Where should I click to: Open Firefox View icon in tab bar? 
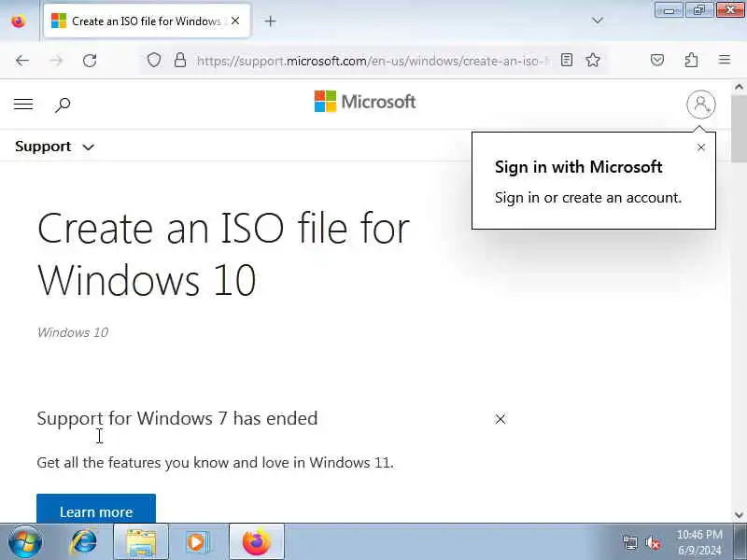[x=19, y=21]
